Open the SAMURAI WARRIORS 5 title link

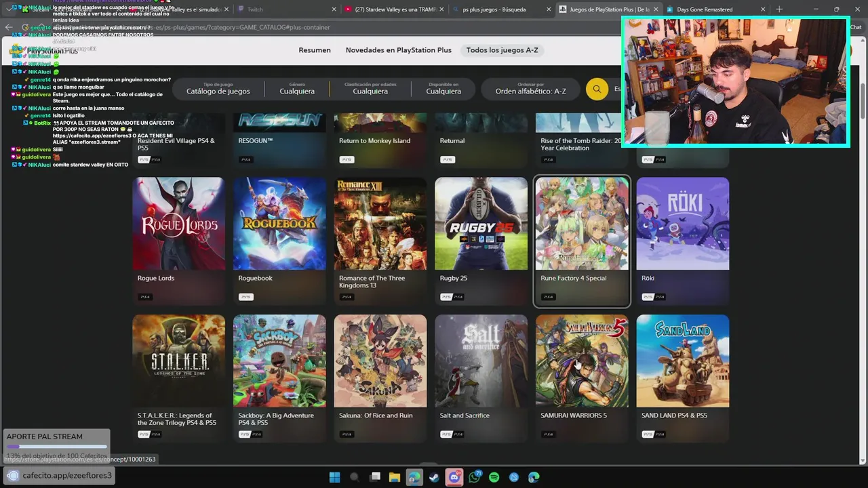click(574, 415)
